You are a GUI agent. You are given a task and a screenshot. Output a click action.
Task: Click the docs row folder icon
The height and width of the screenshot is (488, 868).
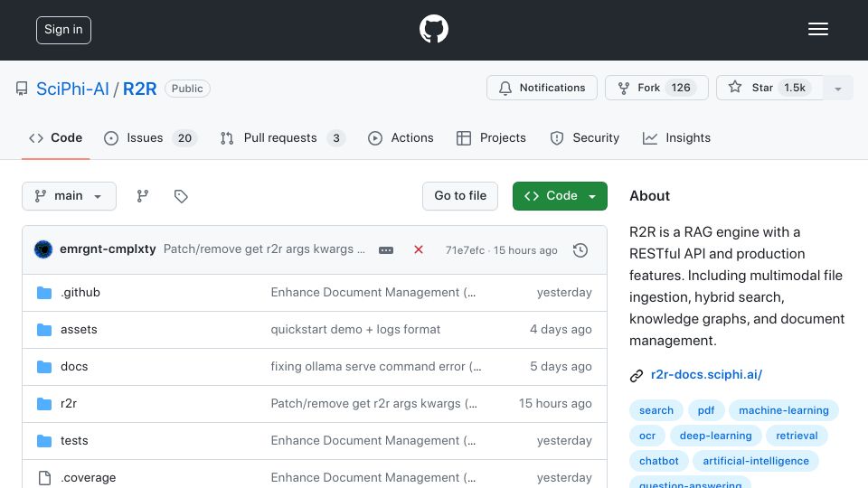point(44,366)
